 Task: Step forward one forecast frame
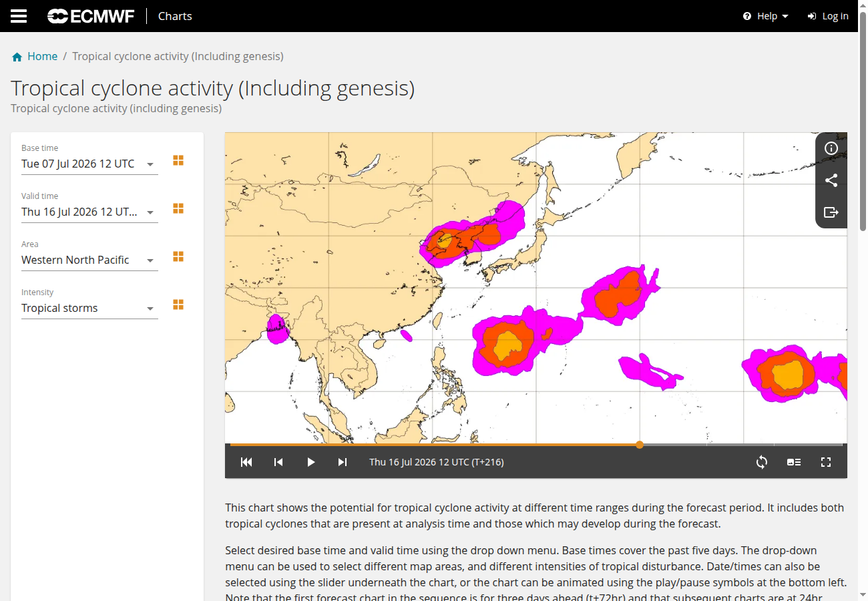[343, 462]
